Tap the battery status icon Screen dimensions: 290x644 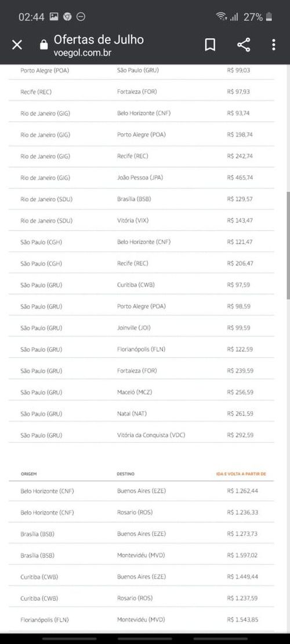tap(269, 17)
